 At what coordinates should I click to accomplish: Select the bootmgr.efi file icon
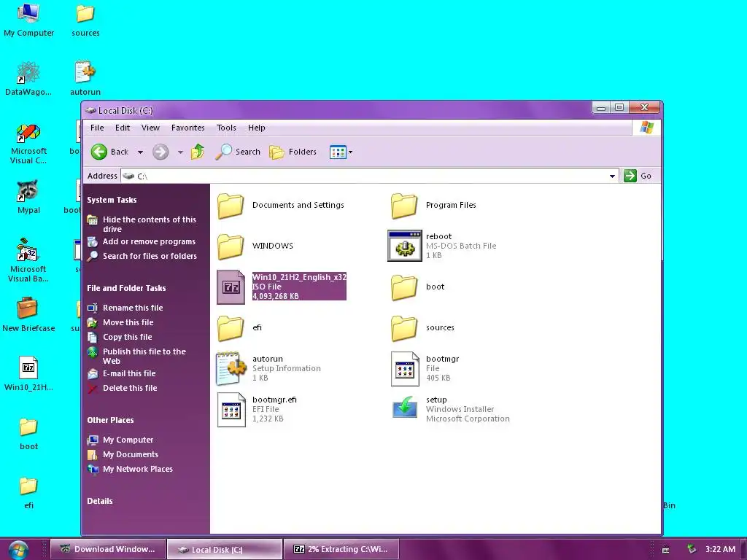pyautogui.click(x=231, y=410)
